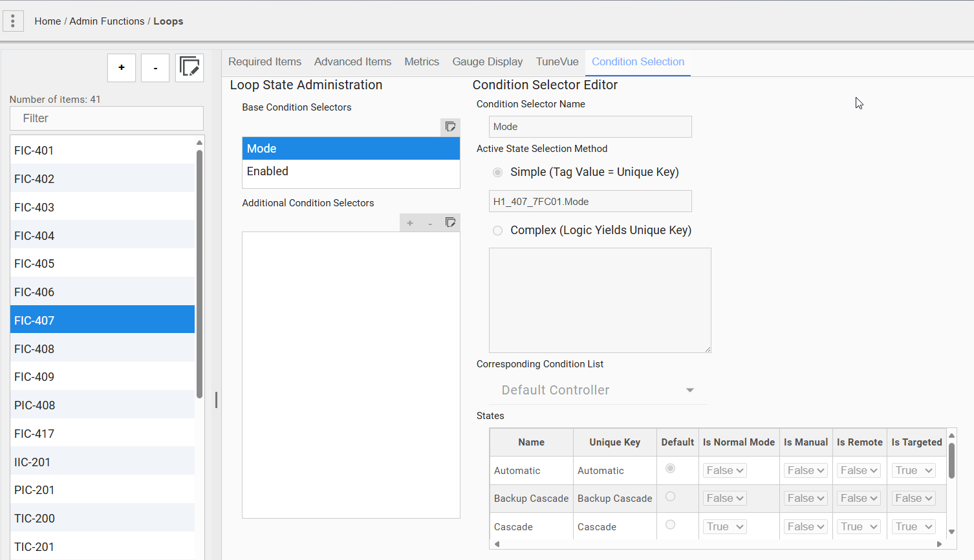Open the Default Controller condition list dropdown

(598, 390)
